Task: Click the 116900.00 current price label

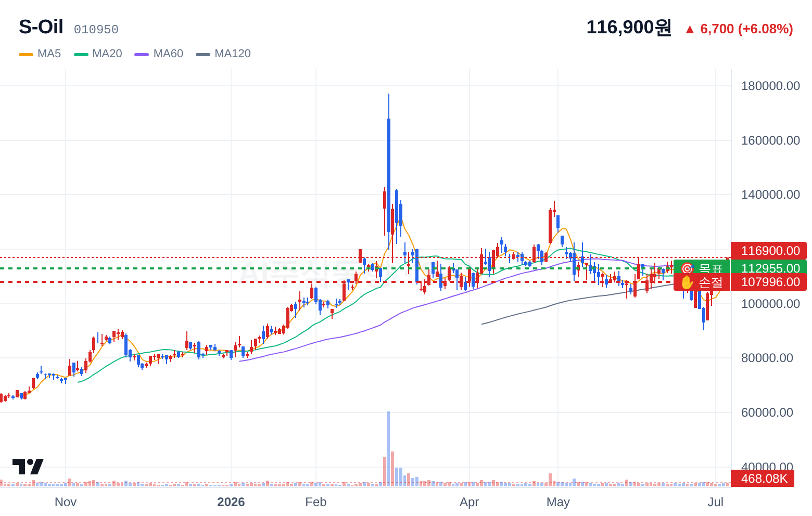Action: (x=769, y=251)
